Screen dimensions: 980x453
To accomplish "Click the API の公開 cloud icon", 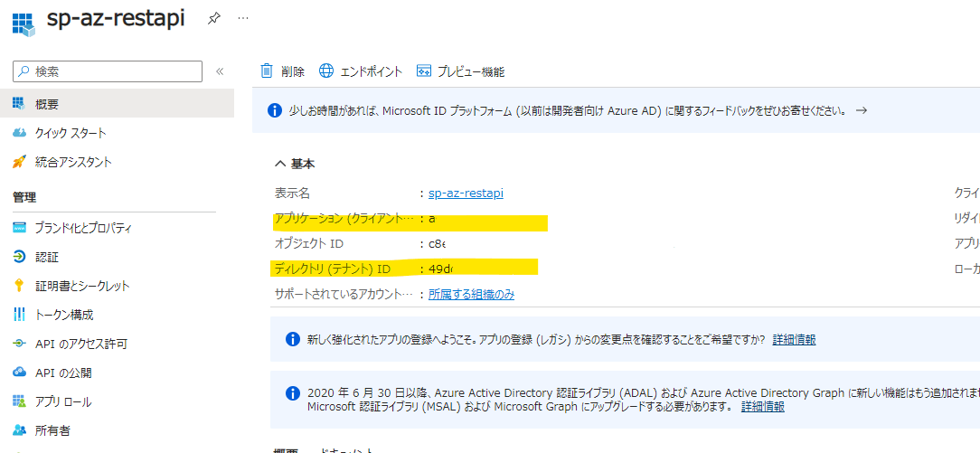I will 19,373.
